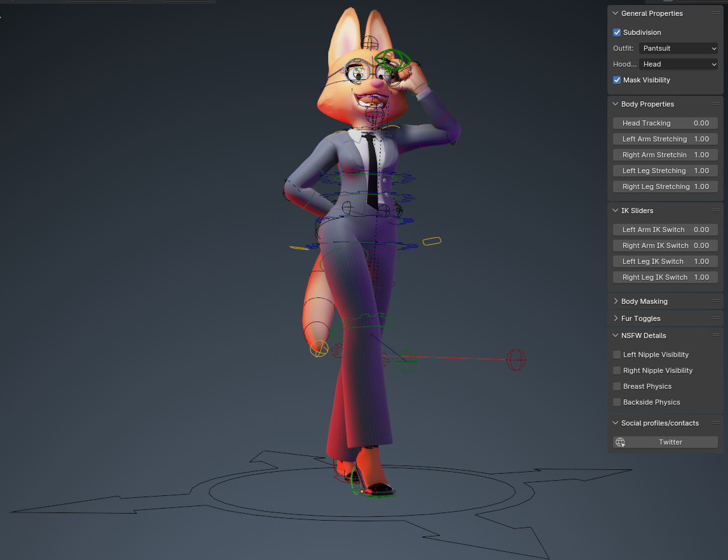The image size is (728, 560).
Task: Grab General Properties panel drag handle
Action: click(x=715, y=13)
